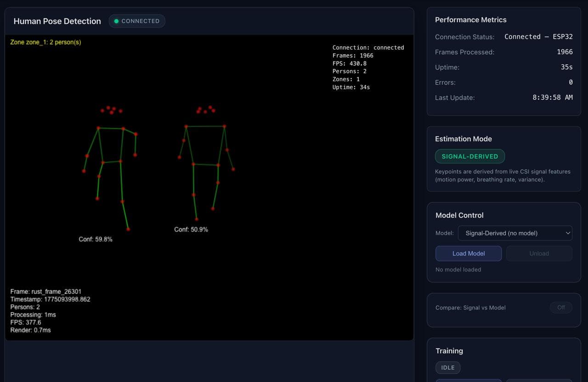
Task: Select the skeleton with Conf: 50.9%
Action: tap(206, 163)
